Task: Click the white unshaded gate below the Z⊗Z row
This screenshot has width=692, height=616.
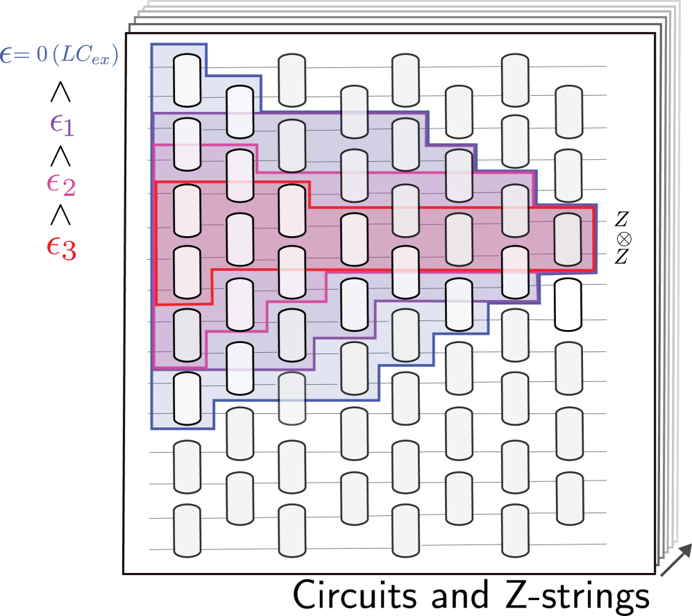Action: tap(568, 305)
